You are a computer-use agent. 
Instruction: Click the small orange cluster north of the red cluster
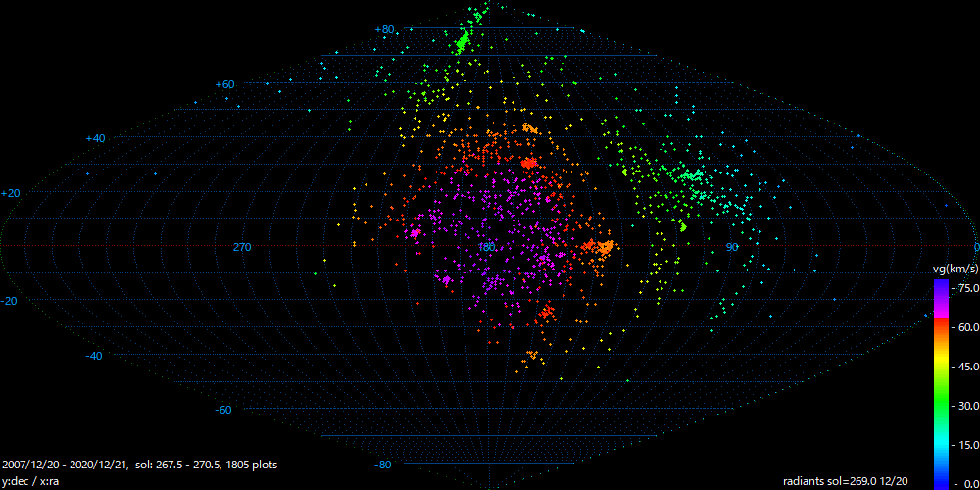click(x=530, y=128)
